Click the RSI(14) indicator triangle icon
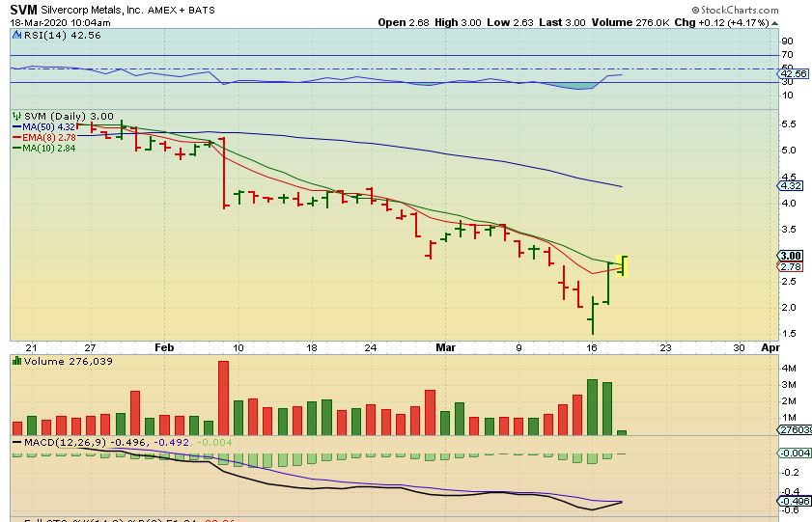 (17, 35)
